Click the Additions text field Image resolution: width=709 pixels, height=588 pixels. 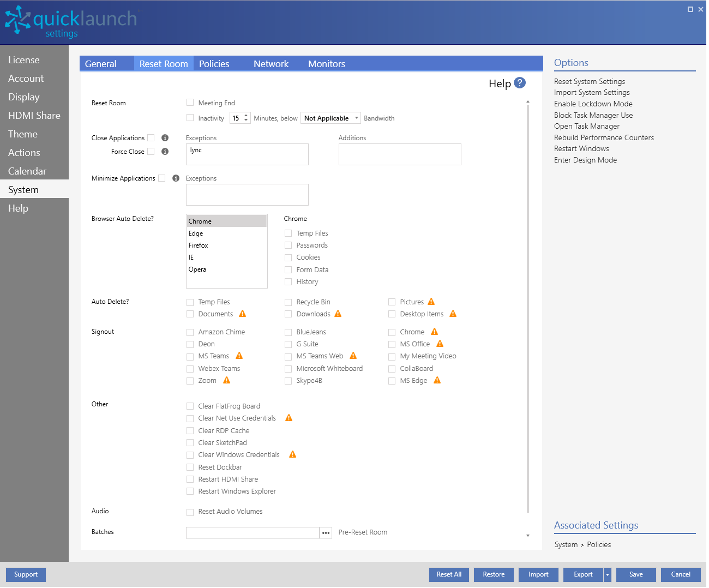tap(400, 154)
